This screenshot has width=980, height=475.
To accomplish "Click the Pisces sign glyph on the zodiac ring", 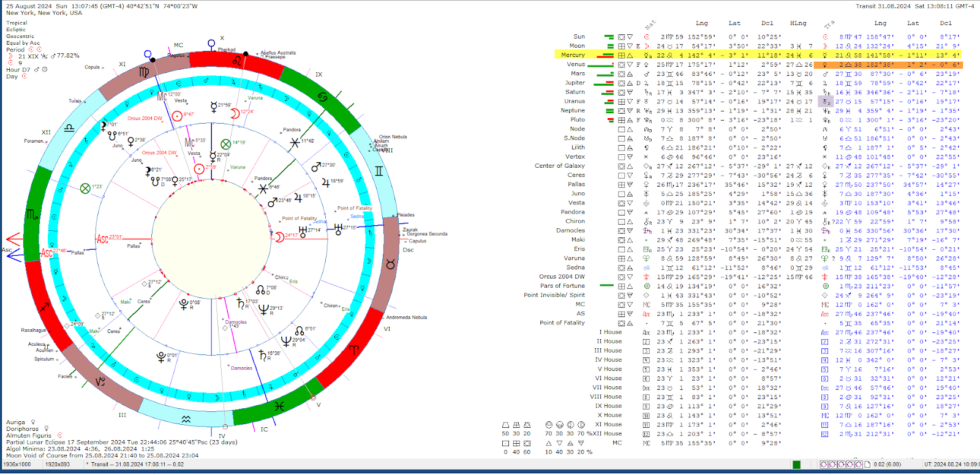I will pyautogui.click(x=279, y=406).
